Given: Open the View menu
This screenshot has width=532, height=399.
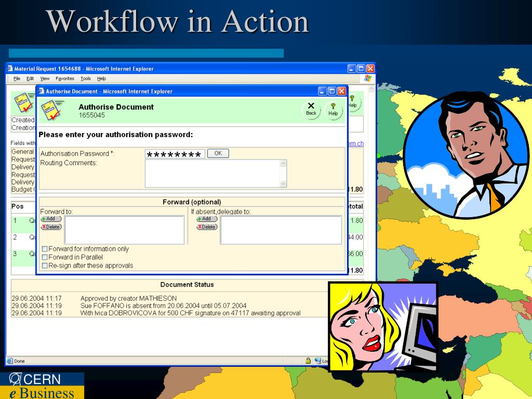Looking at the screenshot, I should (45, 78).
